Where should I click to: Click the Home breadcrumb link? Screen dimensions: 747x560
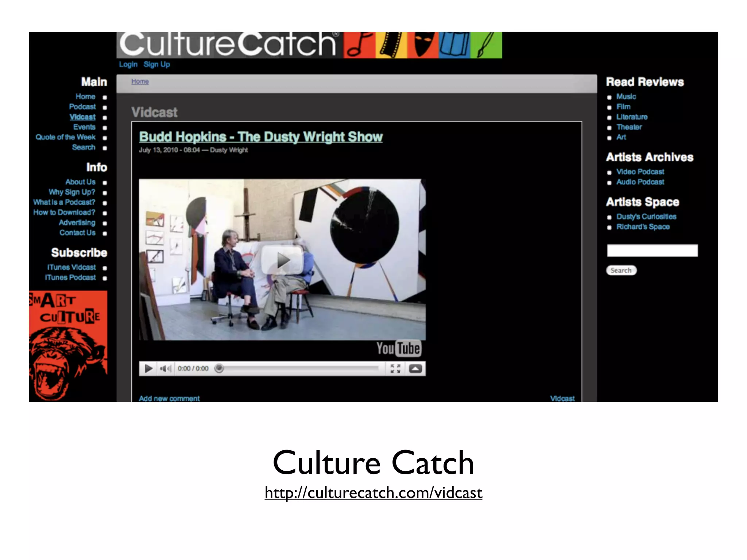click(x=140, y=81)
